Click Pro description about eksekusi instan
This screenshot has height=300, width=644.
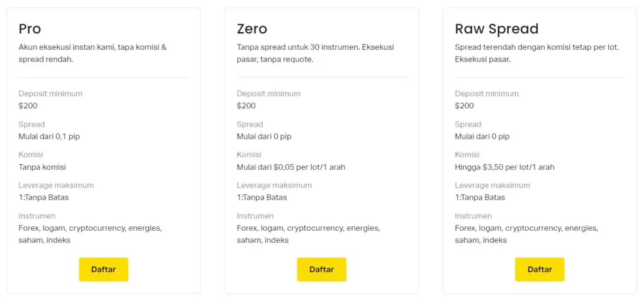click(x=92, y=53)
